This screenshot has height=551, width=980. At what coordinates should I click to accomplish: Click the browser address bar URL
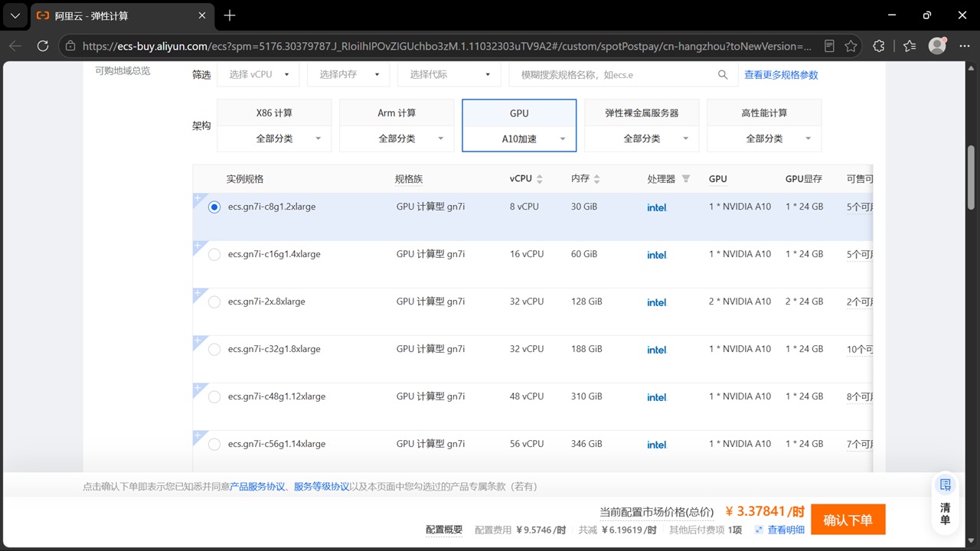pyautogui.click(x=446, y=46)
